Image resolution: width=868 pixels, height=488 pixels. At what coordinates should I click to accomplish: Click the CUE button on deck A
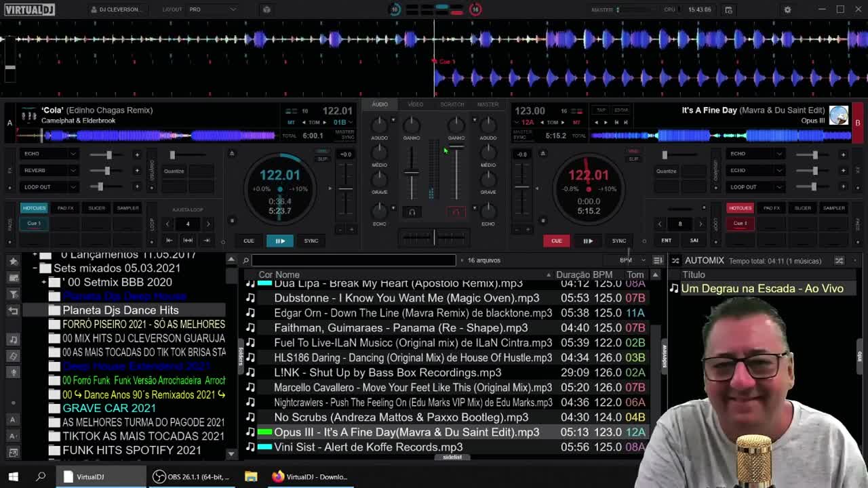pyautogui.click(x=249, y=241)
